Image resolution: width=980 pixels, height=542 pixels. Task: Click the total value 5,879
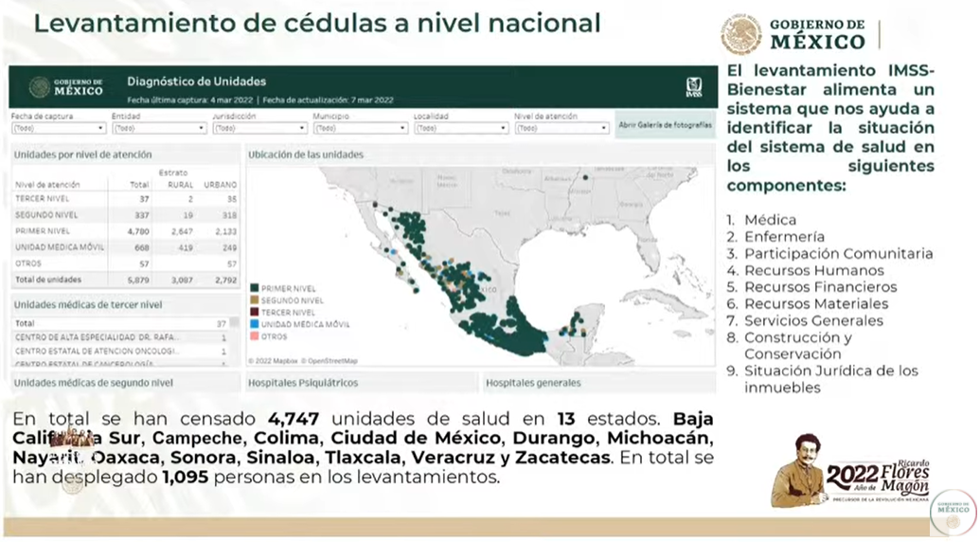coord(138,280)
